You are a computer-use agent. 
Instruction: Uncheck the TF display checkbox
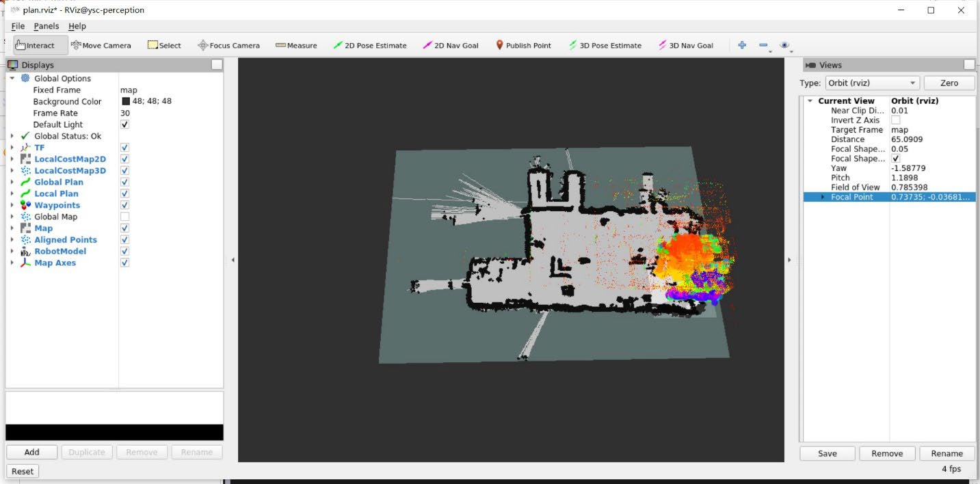point(124,148)
